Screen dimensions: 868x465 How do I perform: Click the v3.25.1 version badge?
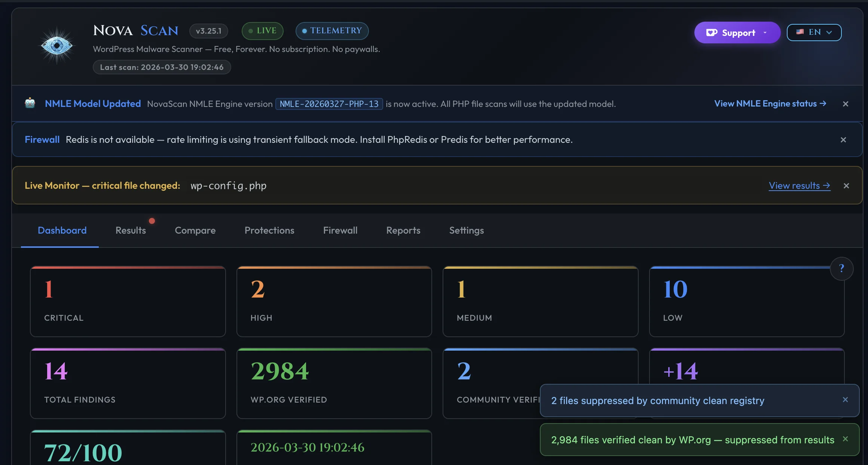pos(208,31)
